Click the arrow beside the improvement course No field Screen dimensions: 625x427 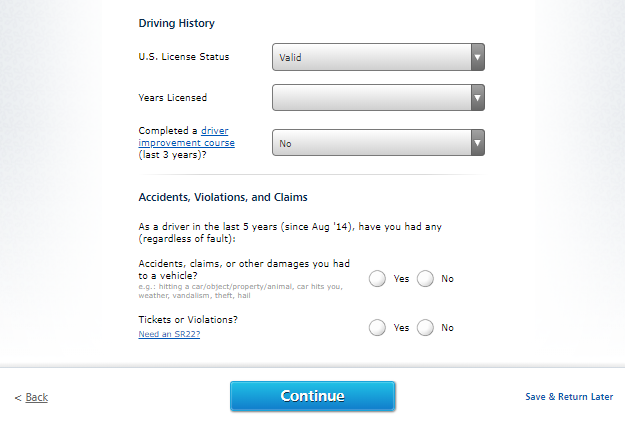click(478, 143)
